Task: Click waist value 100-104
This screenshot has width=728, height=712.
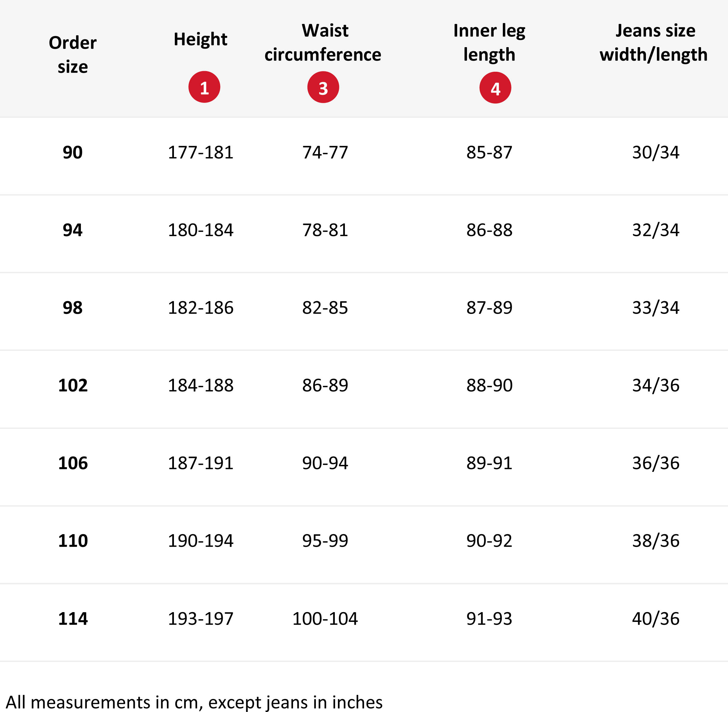Action: click(x=325, y=618)
